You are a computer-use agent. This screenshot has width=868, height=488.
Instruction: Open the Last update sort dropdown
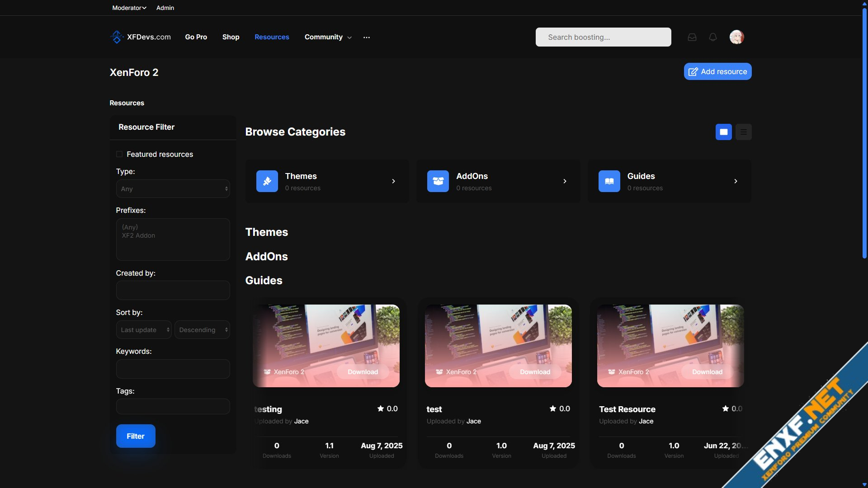(143, 330)
